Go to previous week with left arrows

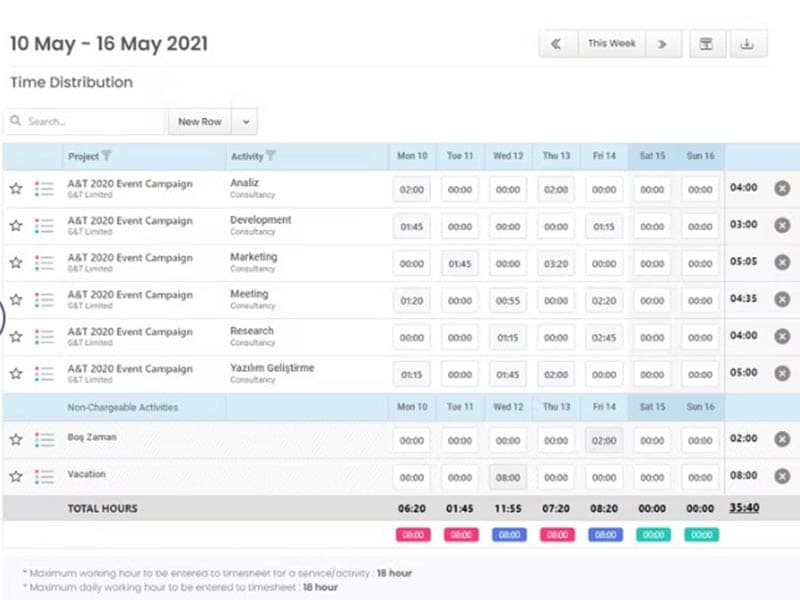(557, 44)
